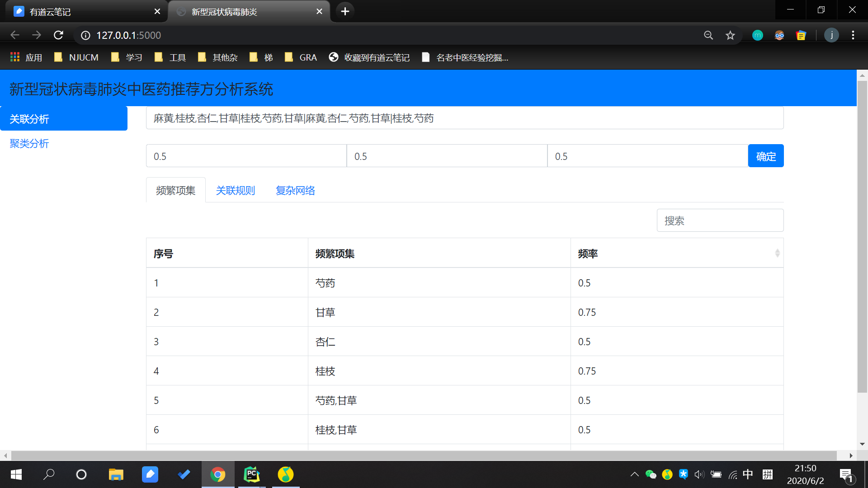
Task: Click the 搜索 search field
Action: coord(720,221)
